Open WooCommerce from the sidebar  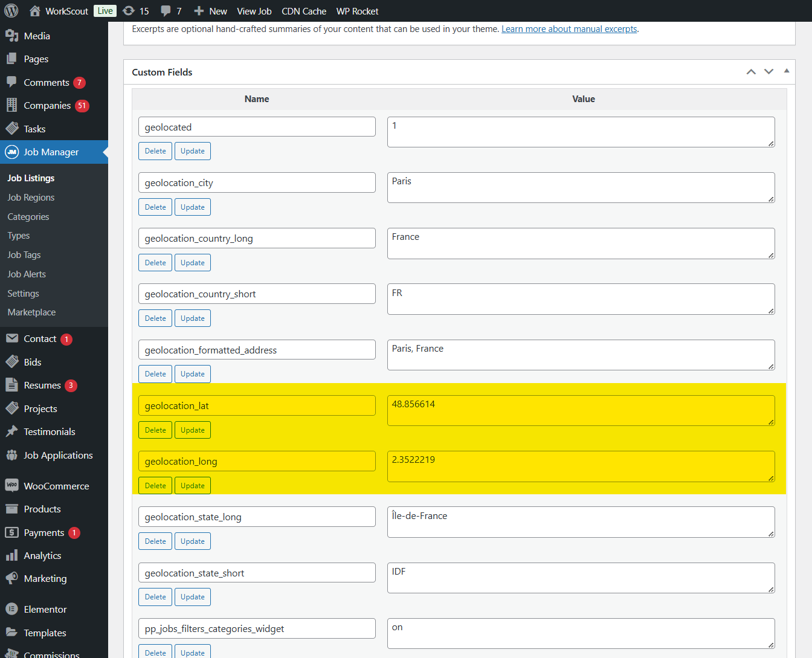(56, 486)
